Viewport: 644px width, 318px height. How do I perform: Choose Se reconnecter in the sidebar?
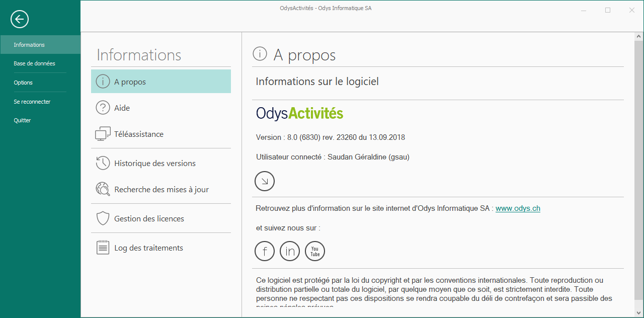pyautogui.click(x=40, y=102)
